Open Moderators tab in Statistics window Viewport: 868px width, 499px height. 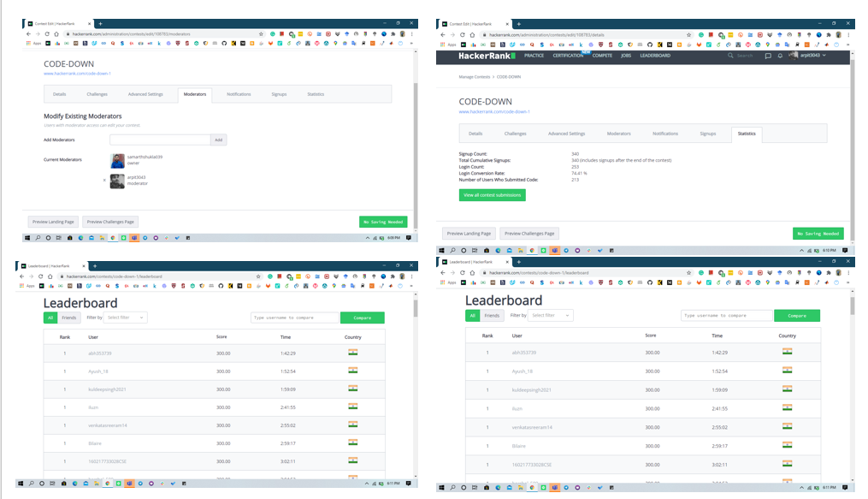(618, 134)
